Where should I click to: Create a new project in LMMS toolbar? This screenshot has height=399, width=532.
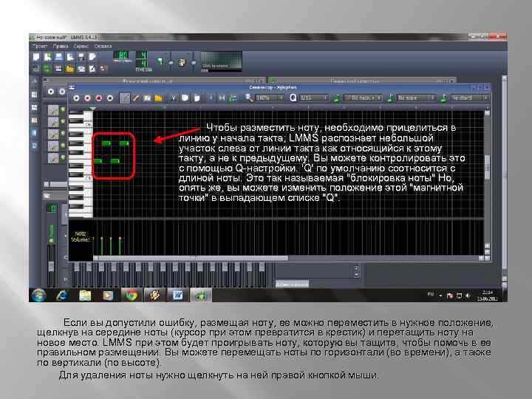[x=36, y=57]
